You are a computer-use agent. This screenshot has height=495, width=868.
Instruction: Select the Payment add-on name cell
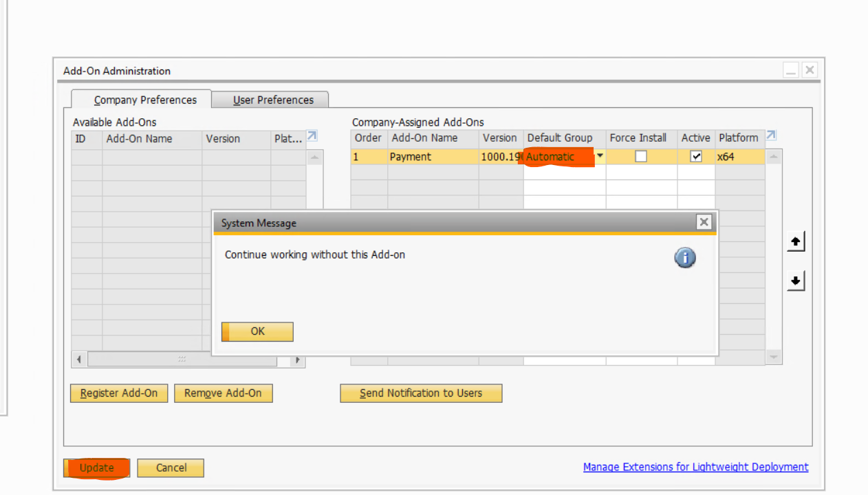tap(433, 157)
